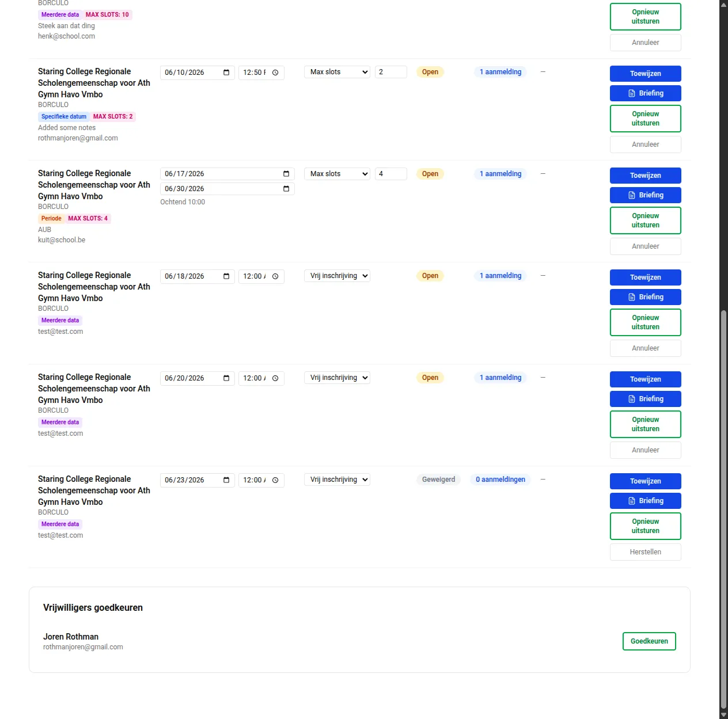Image resolution: width=728 pixels, height=719 pixels.
Task: Open calendar picker for date 06/18/2026
Action: point(226,276)
